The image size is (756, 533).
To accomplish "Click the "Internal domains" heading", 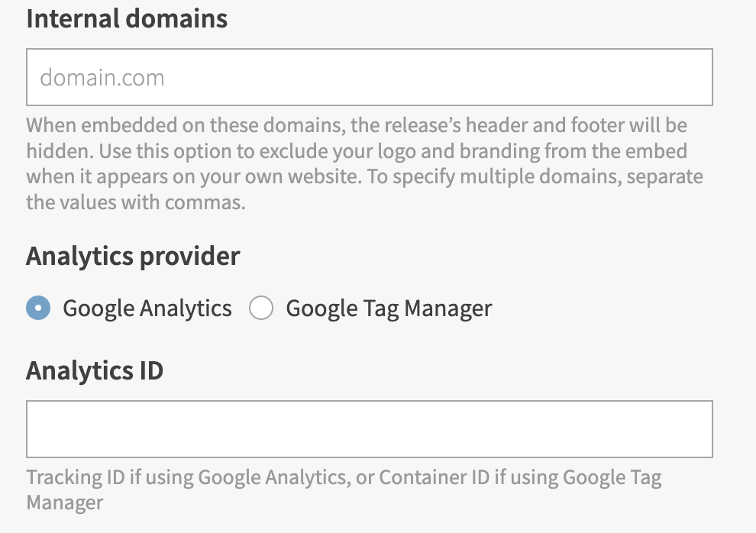I will click(x=127, y=18).
